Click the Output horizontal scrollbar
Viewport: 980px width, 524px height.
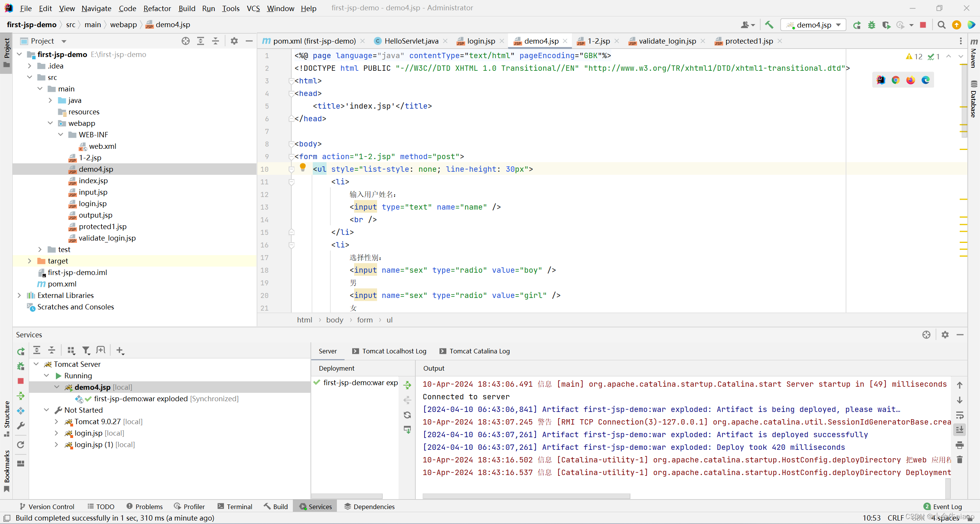pyautogui.click(x=526, y=496)
